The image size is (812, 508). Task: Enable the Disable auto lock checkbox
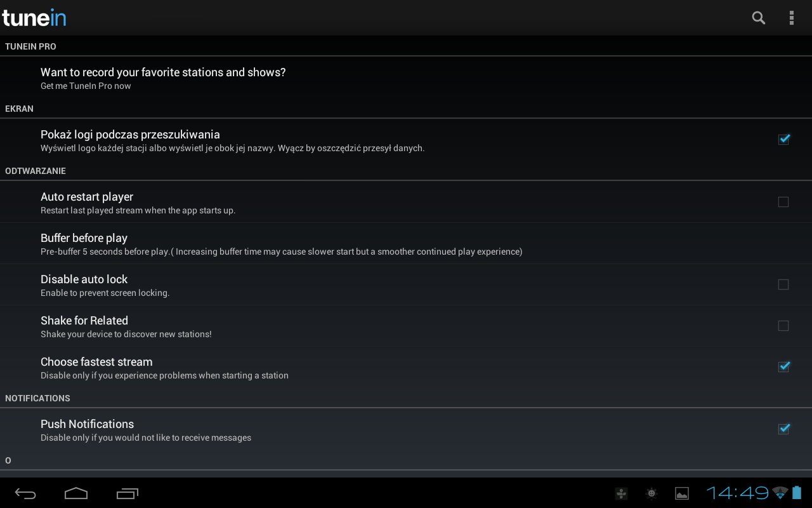coord(783,284)
